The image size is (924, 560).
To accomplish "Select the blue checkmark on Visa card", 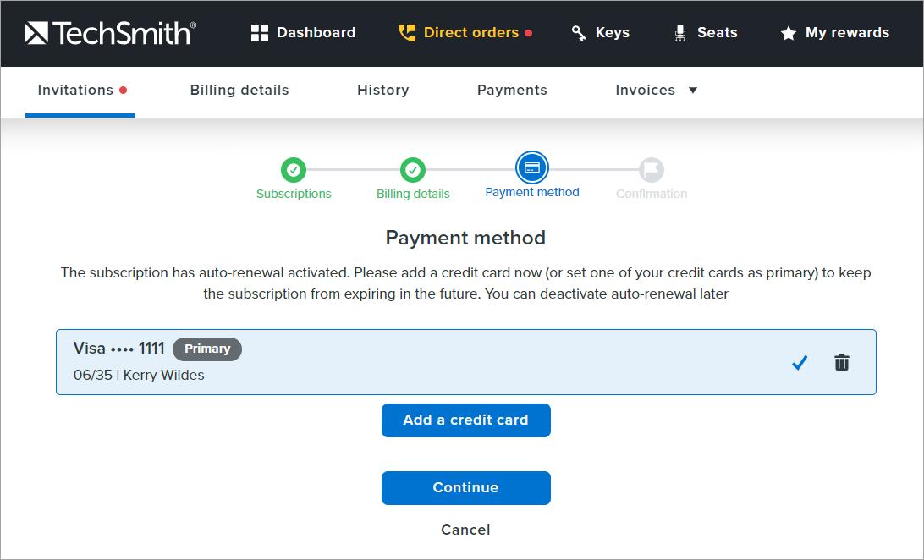I will point(800,362).
